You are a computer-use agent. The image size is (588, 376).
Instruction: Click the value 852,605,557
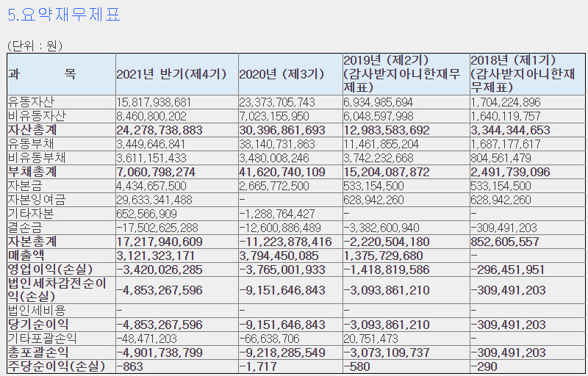tap(505, 242)
